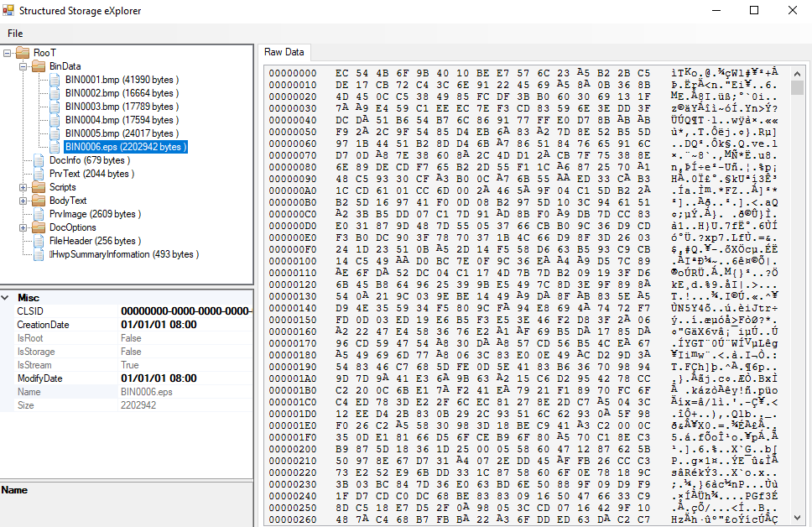The width and height of the screenshot is (812, 527).
Task: Select BIN0003.bmp (17789 bytes) entry
Action: tap(122, 107)
